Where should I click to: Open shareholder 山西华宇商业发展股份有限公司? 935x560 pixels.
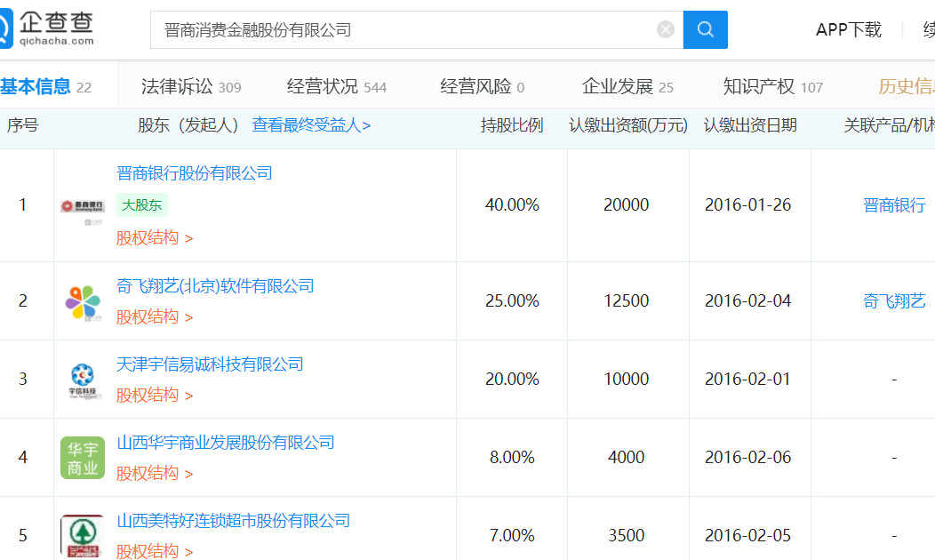[x=226, y=443]
